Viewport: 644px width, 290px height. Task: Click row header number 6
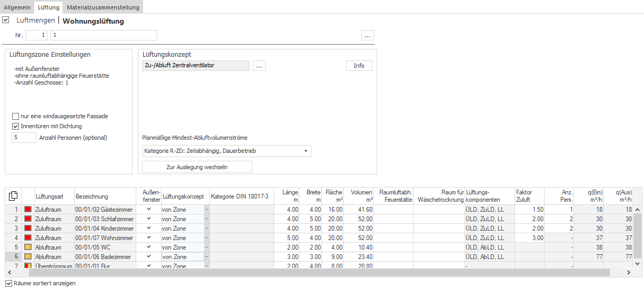tap(13, 256)
